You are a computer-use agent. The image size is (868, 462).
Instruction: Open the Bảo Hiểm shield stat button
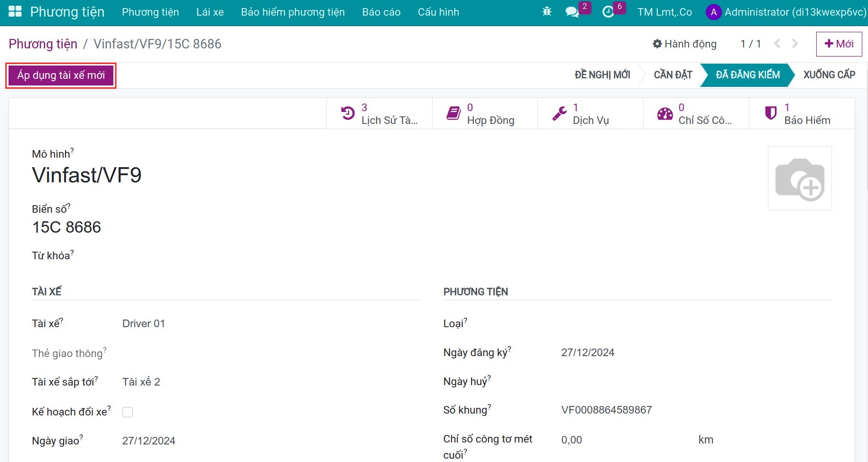point(802,113)
